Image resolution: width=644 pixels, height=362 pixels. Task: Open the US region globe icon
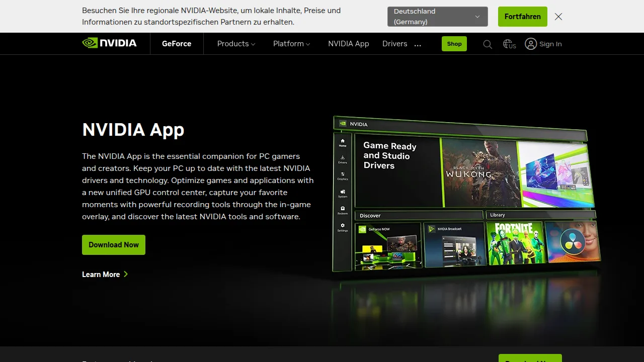tap(510, 44)
